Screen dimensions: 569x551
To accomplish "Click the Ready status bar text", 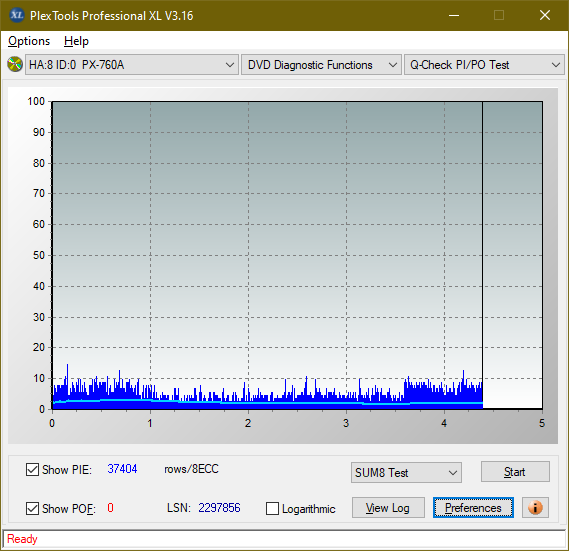I will [22, 539].
